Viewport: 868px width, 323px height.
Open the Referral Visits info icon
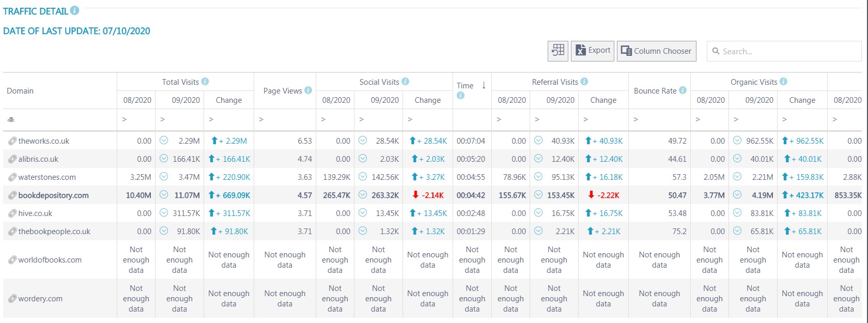(584, 82)
